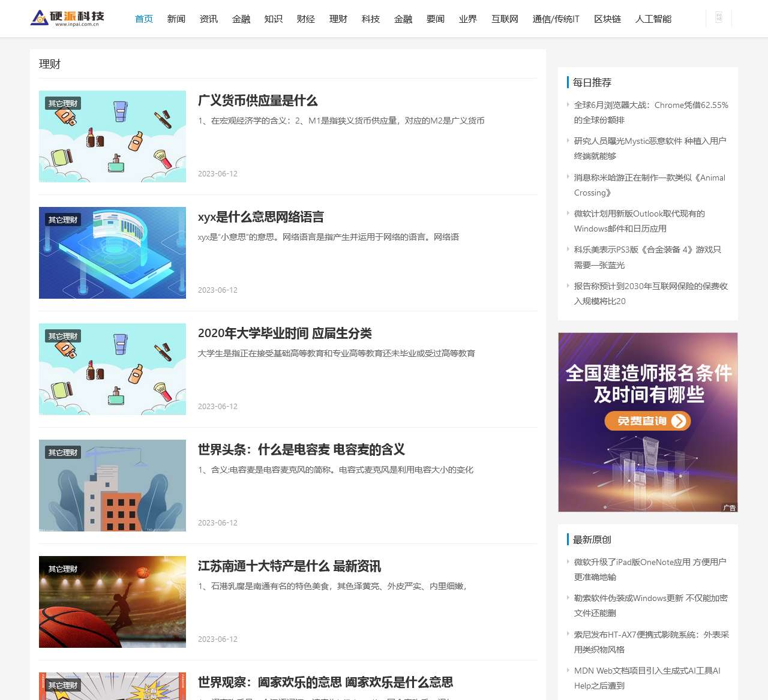This screenshot has height=700, width=768.
Task: Click the 其它理财 tag on the basketball thumbnail
Action: [63, 569]
